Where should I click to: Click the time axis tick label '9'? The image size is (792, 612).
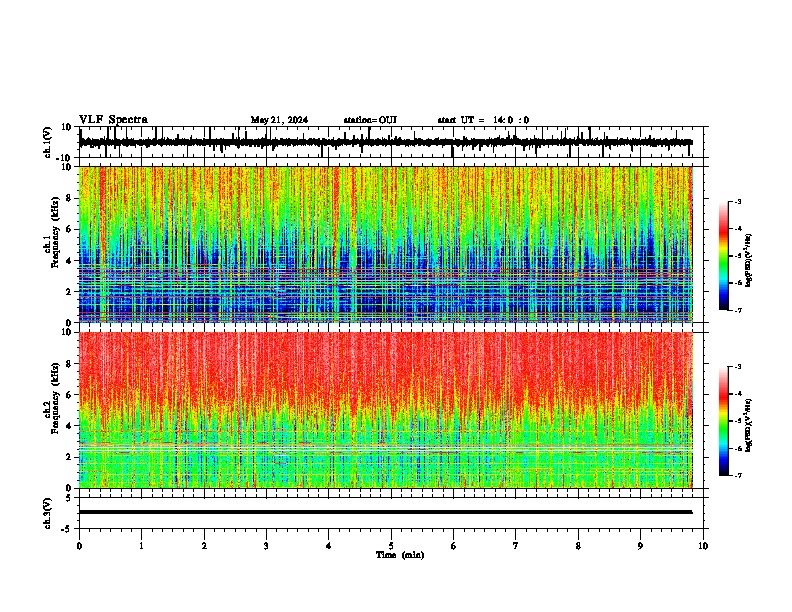point(640,546)
